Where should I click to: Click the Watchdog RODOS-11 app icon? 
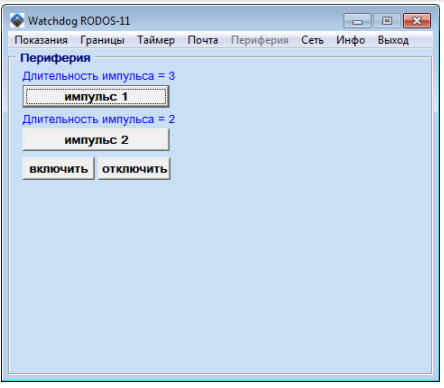click(17, 21)
